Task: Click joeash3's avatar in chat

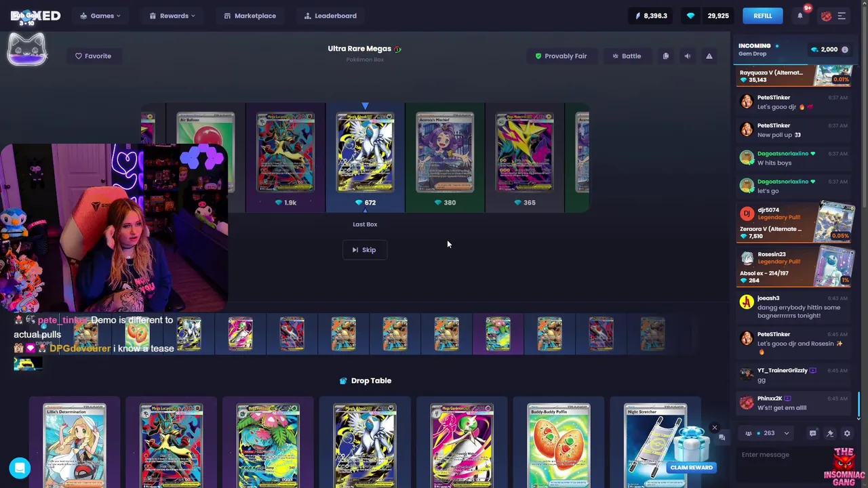Action: coord(747,302)
